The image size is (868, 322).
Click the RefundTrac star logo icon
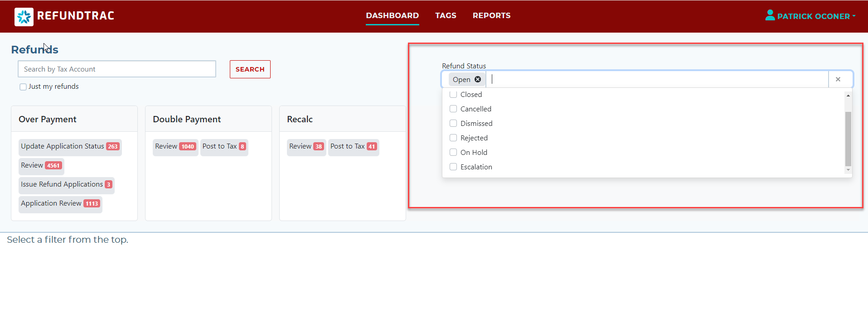coord(24,17)
